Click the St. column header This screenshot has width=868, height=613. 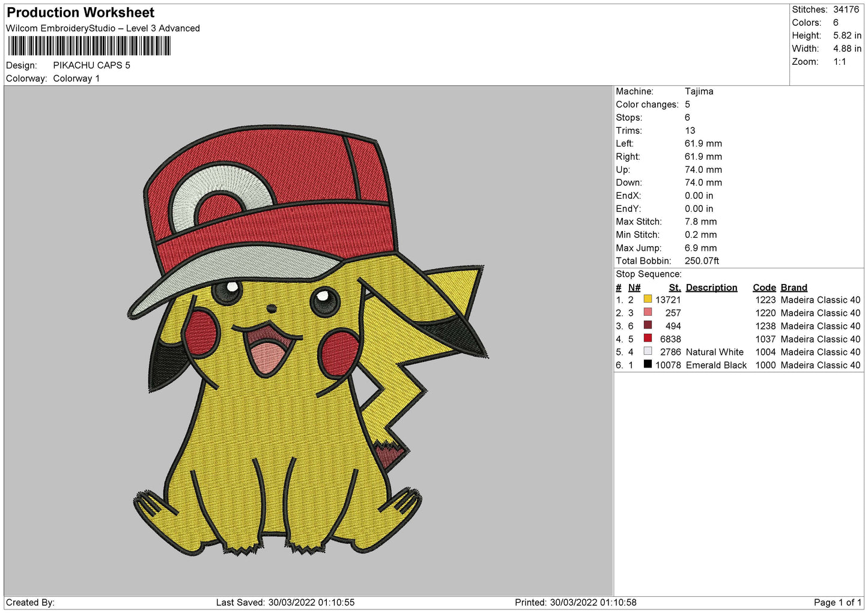pos(675,288)
